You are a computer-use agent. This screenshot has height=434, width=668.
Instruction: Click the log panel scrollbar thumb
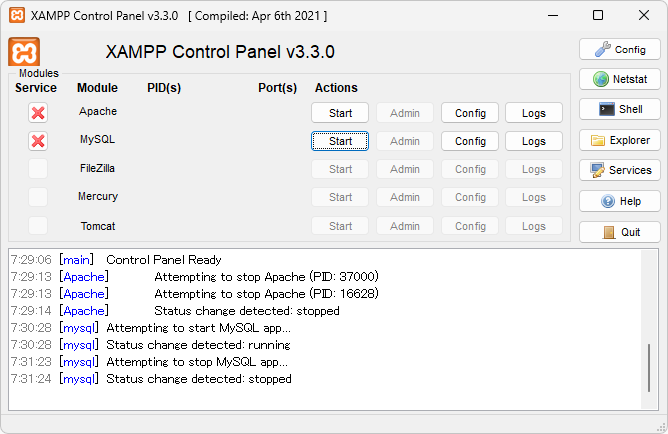tap(649, 368)
